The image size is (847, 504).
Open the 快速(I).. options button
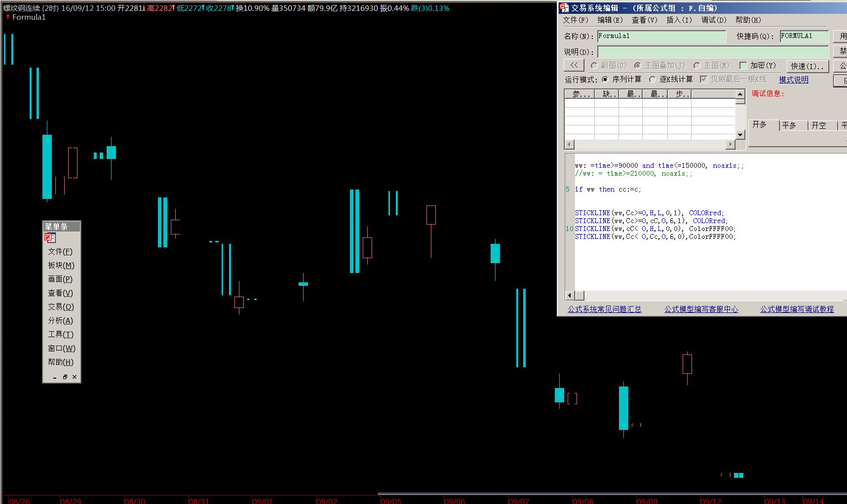[x=807, y=66]
